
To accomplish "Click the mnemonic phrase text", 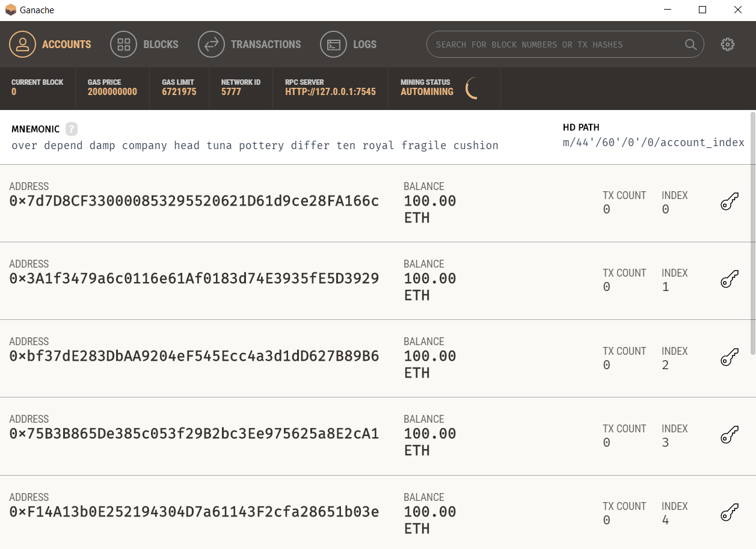I will (255, 146).
